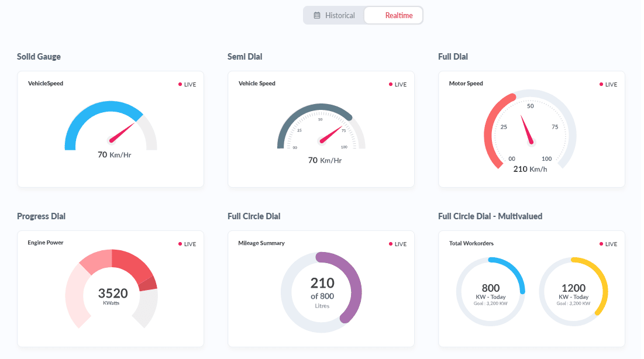Click the Engine Power card title

click(x=46, y=243)
